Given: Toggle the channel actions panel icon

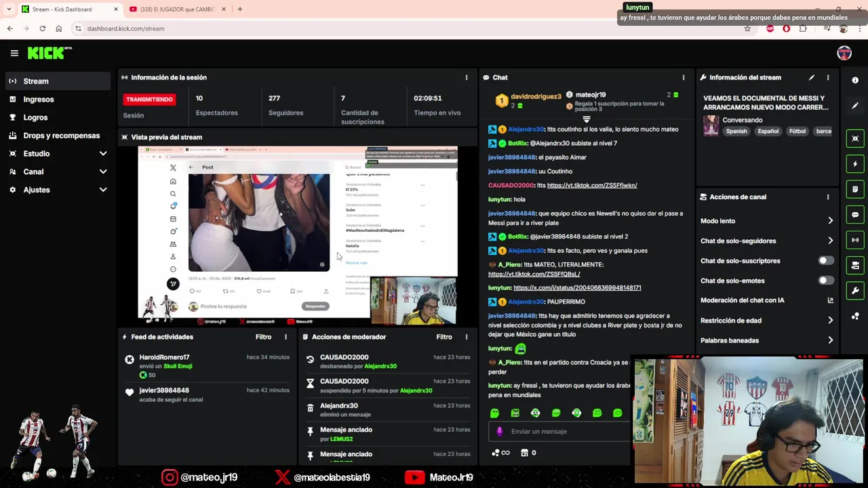Looking at the screenshot, I should click(x=855, y=266).
